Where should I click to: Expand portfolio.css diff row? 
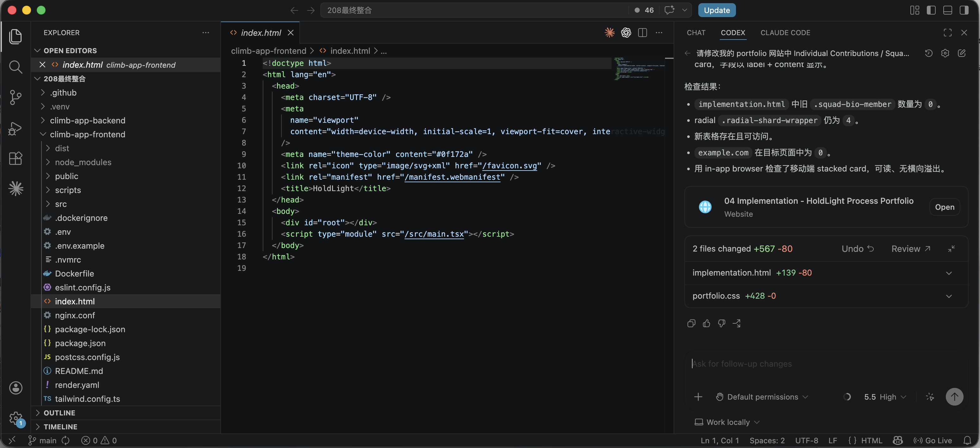(826, 296)
